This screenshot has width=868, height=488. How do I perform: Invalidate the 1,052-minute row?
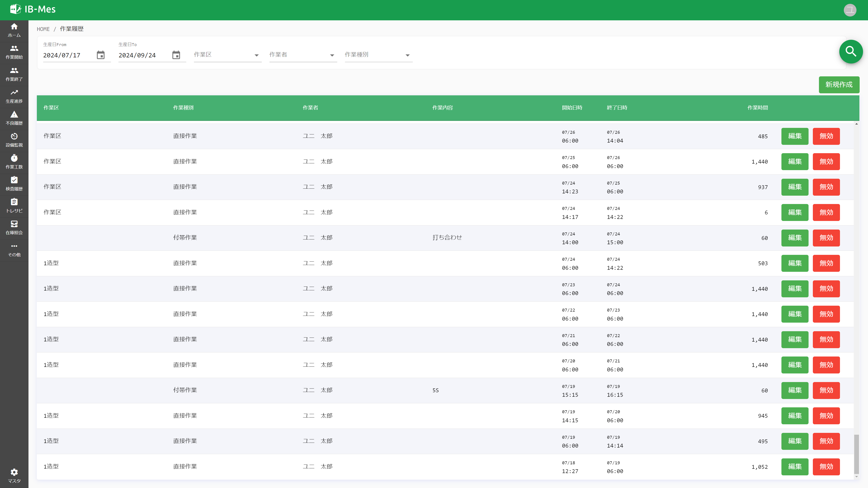[826, 467]
